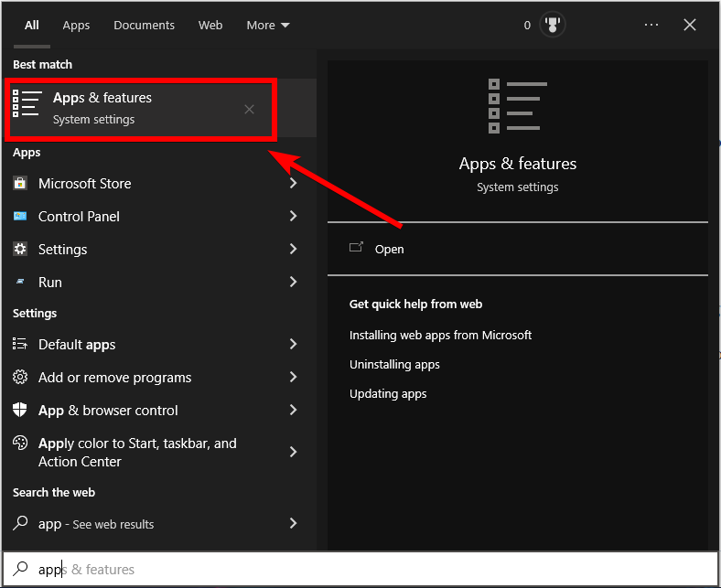Open the three-dots options menu
The image size is (721, 588).
(x=651, y=25)
